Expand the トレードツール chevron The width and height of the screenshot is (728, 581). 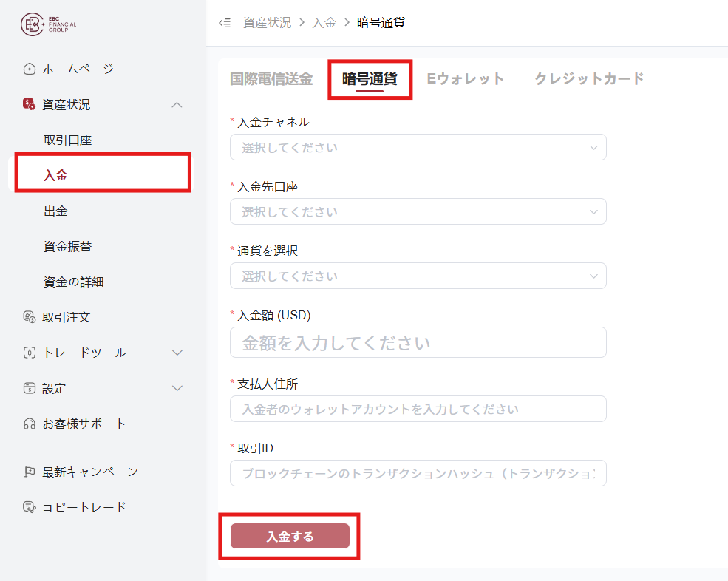pyautogui.click(x=177, y=353)
